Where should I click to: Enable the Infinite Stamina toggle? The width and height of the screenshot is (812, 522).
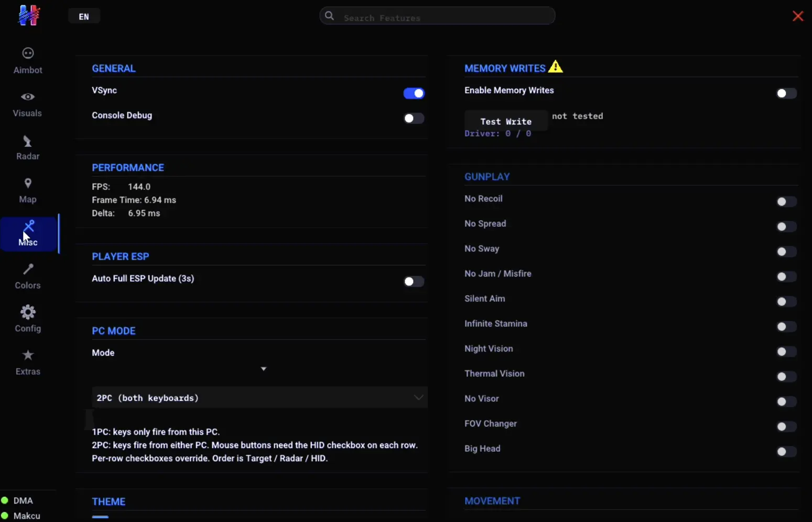pyautogui.click(x=786, y=327)
